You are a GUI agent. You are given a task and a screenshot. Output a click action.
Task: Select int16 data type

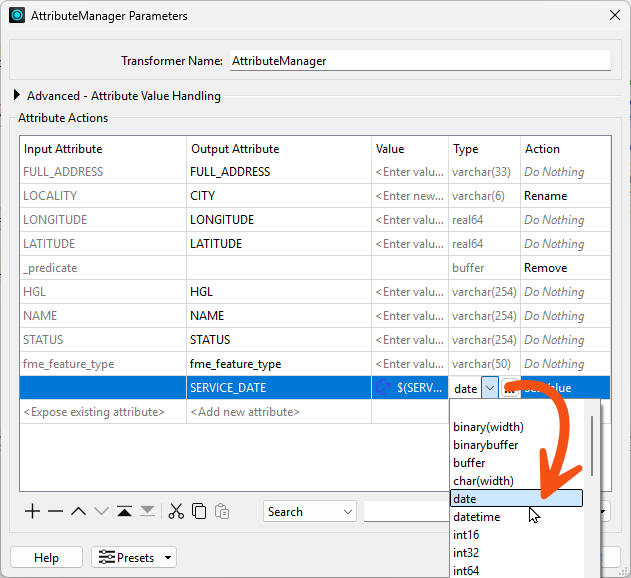coord(516,535)
